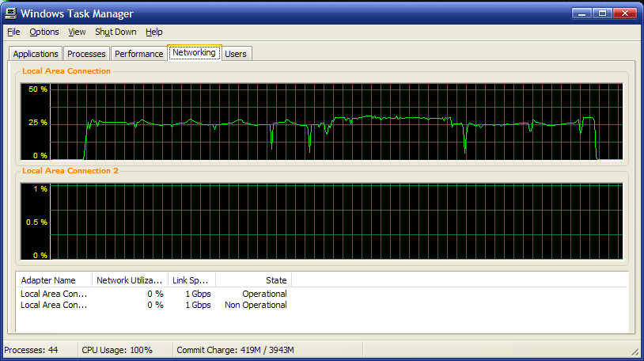Open the Options menu

click(44, 32)
